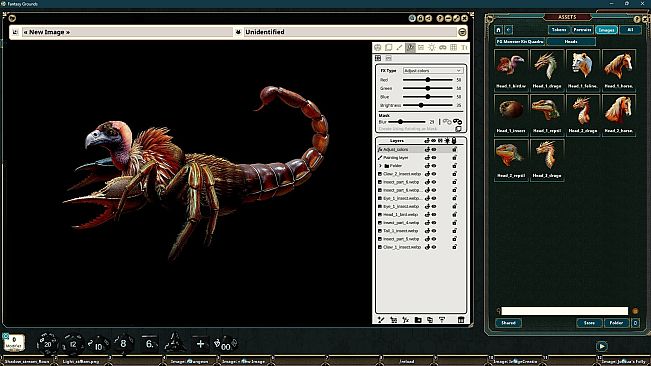Click the Assets search input field

(565, 311)
